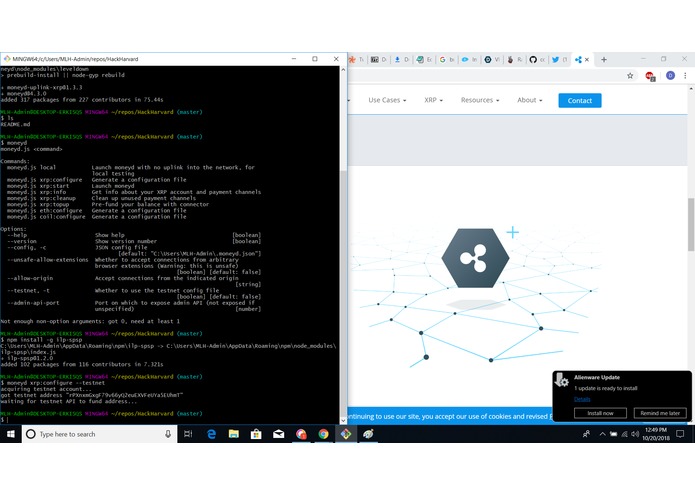The height and width of the screenshot is (494, 695).
Task: Switch to the first orange asterisk tab
Action: (x=356, y=59)
